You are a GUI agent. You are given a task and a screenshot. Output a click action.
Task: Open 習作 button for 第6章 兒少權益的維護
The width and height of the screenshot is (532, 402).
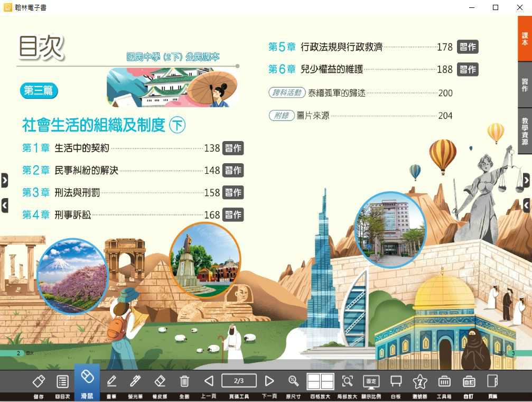468,70
